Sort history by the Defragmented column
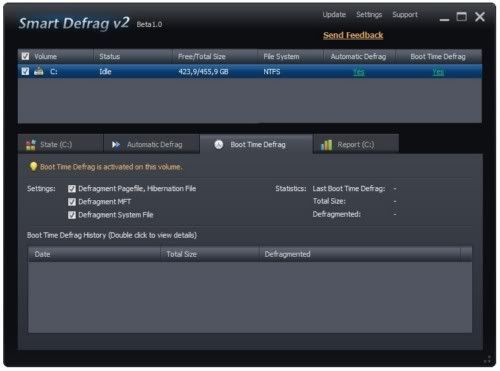 point(360,254)
